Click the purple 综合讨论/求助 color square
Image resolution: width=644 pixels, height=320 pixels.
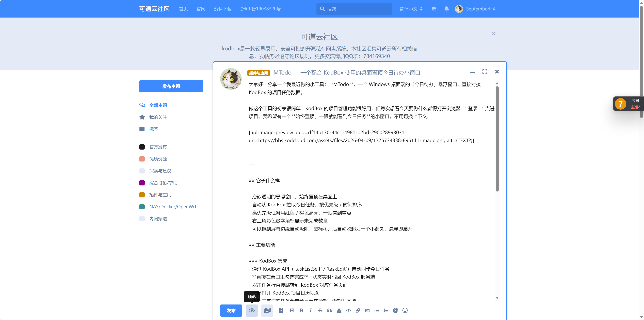142,183
